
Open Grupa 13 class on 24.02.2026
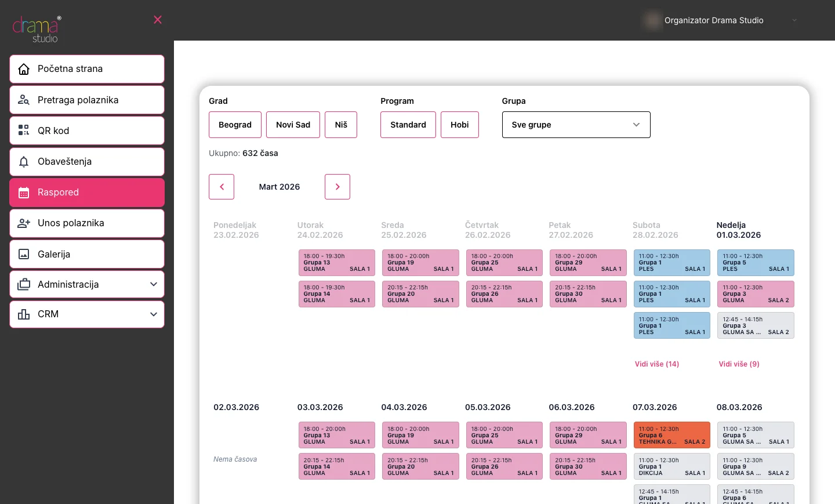[337, 263]
